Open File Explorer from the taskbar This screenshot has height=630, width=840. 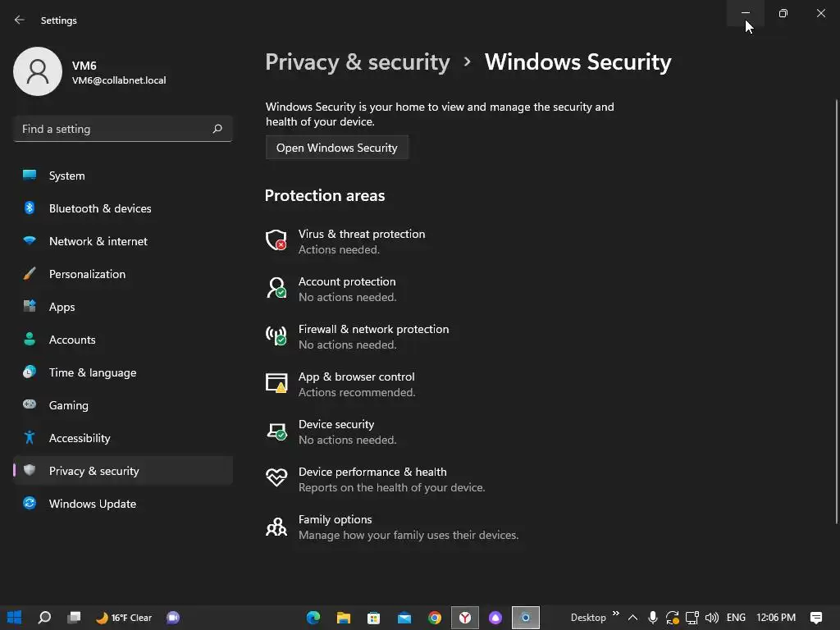[x=344, y=618]
